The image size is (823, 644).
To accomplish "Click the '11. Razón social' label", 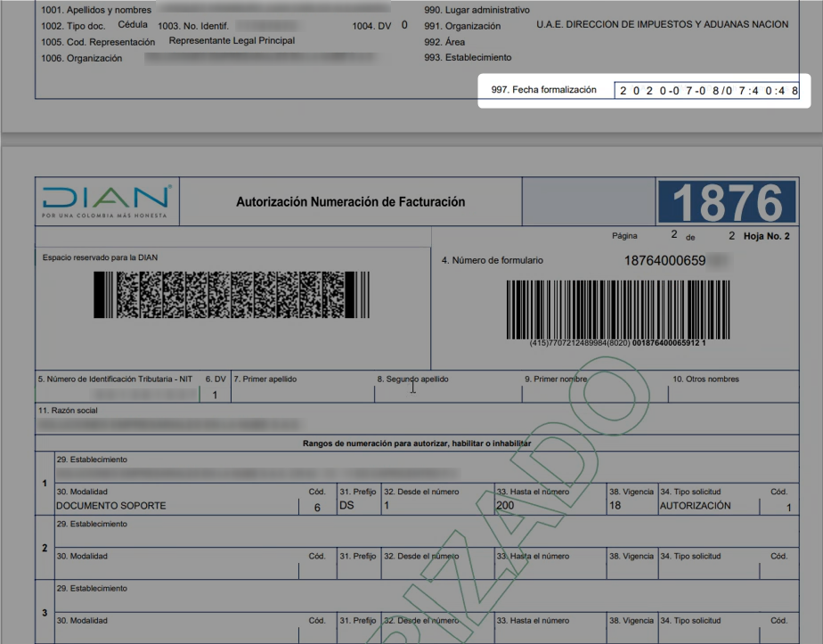I will click(x=68, y=411).
